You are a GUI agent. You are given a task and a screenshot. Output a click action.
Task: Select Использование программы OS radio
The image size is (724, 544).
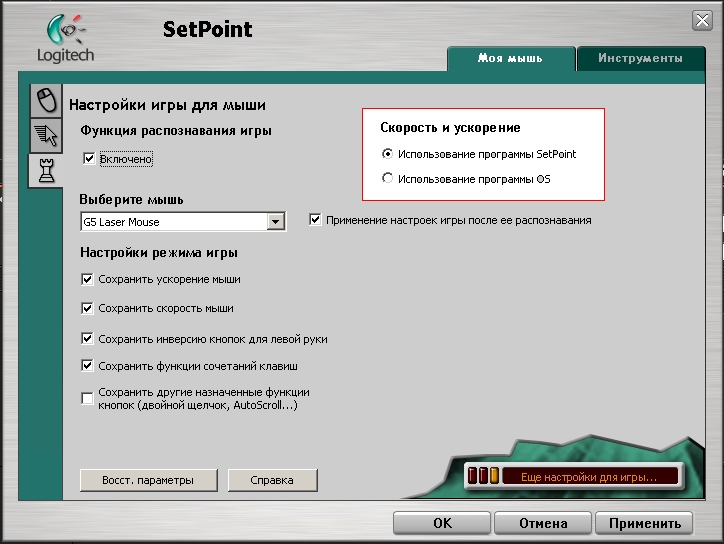(387, 178)
